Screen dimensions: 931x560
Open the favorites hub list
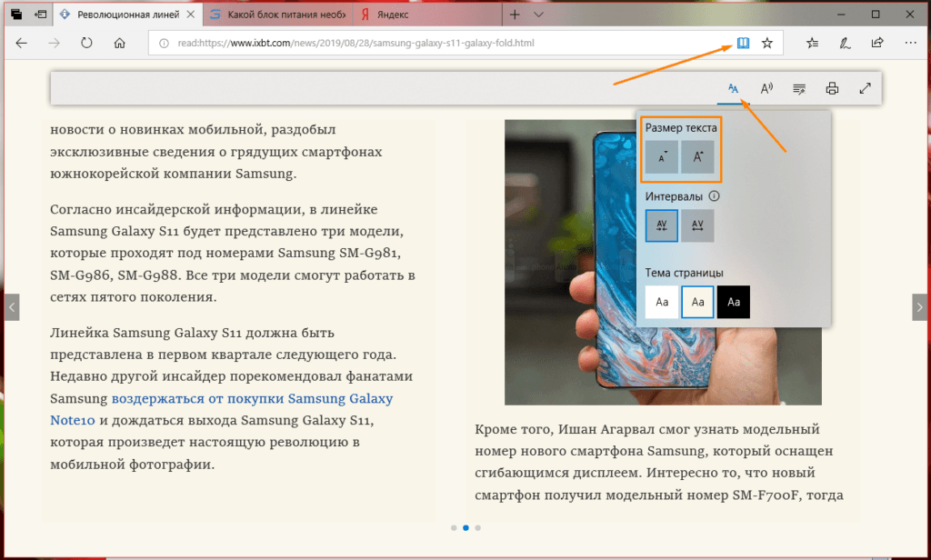pyautogui.click(x=812, y=43)
